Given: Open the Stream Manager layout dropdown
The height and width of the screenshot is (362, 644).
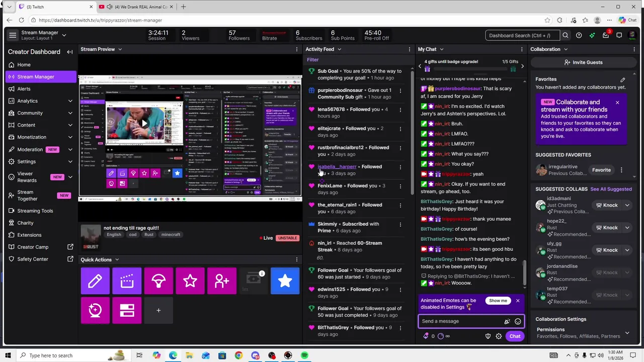Looking at the screenshot, I should pyautogui.click(x=64, y=35).
